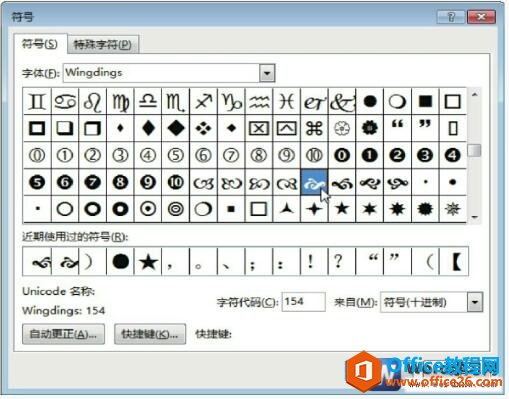This screenshot has width=509, height=399.
Task: Select the black circled ❽ symbol
Action: (x=120, y=182)
